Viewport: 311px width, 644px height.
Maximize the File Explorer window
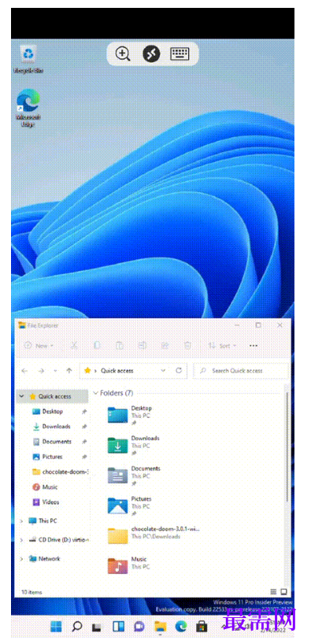258,325
